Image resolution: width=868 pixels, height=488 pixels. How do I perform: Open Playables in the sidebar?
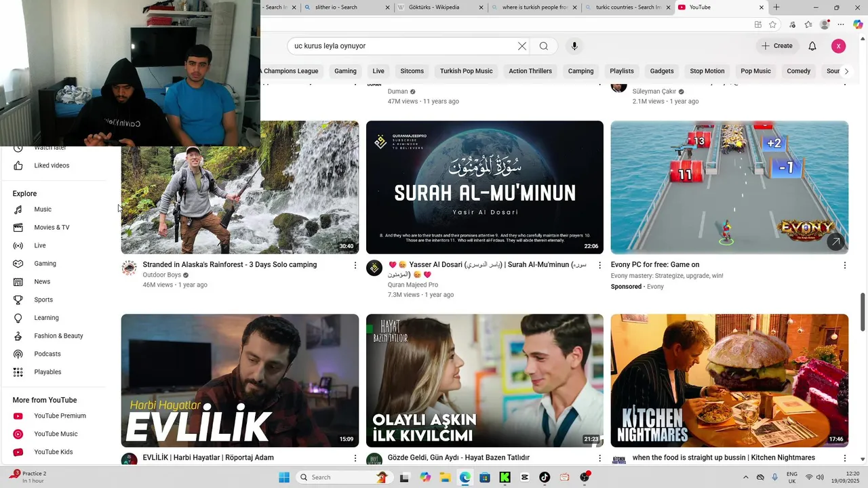(x=47, y=372)
